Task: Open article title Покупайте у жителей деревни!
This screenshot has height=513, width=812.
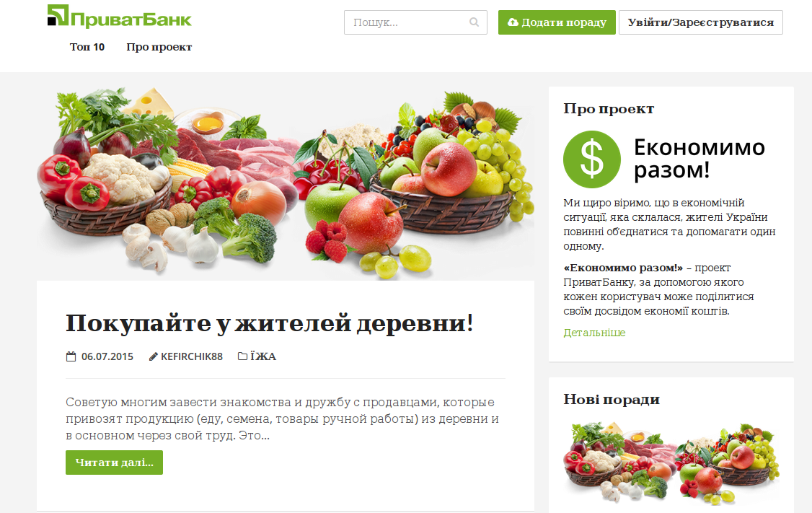Action: click(x=269, y=323)
